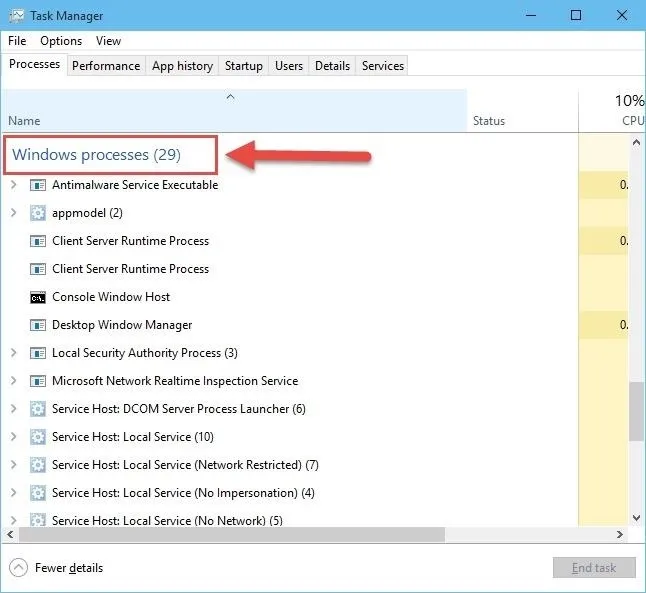646x593 pixels.
Task: Click the Local Security Authority Process icon
Action: tap(37, 354)
